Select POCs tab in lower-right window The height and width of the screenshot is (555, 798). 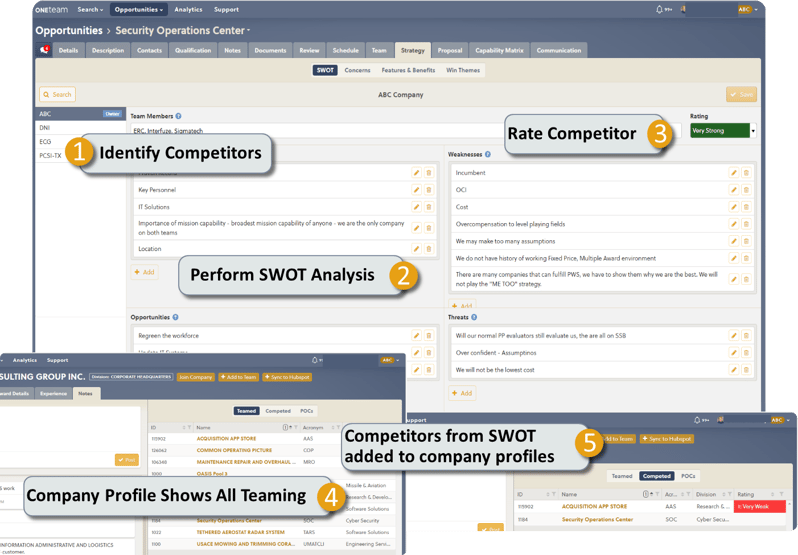click(688, 476)
